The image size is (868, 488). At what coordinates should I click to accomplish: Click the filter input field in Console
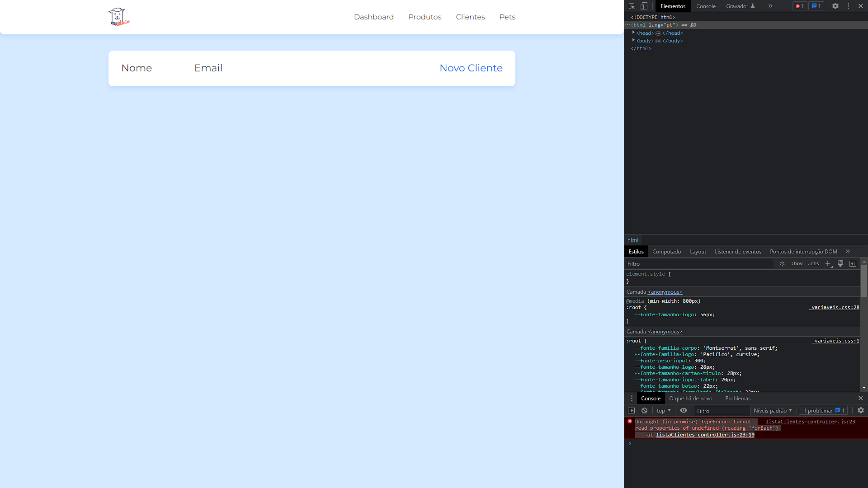(723, 411)
